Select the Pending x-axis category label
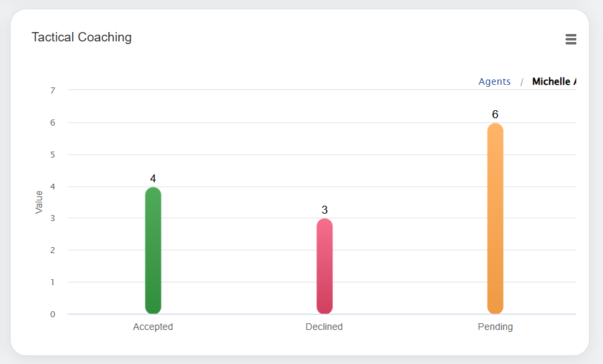603x364 pixels. point(495,327)
